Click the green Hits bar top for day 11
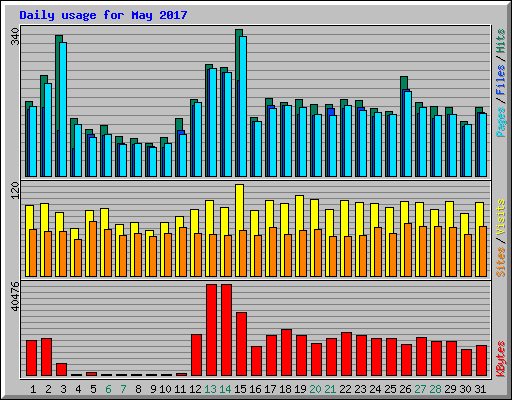The width and height of the screenshot is (512, 400). [179, 124]
